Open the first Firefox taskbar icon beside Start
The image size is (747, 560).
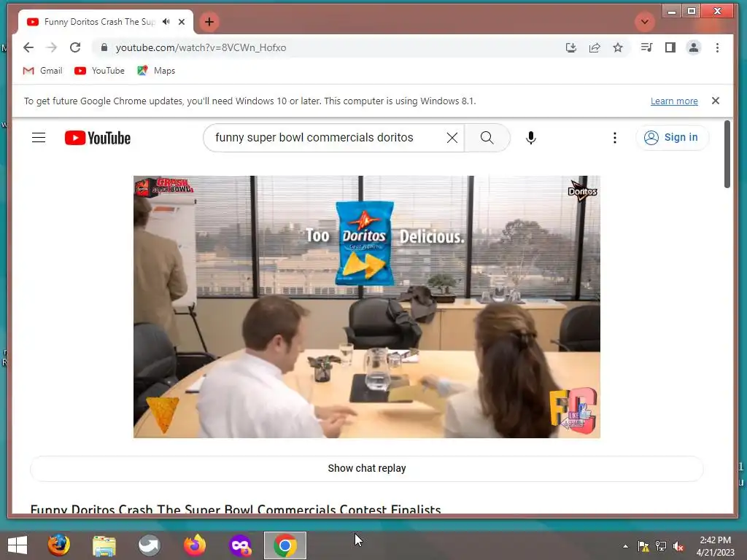(58, 545)
